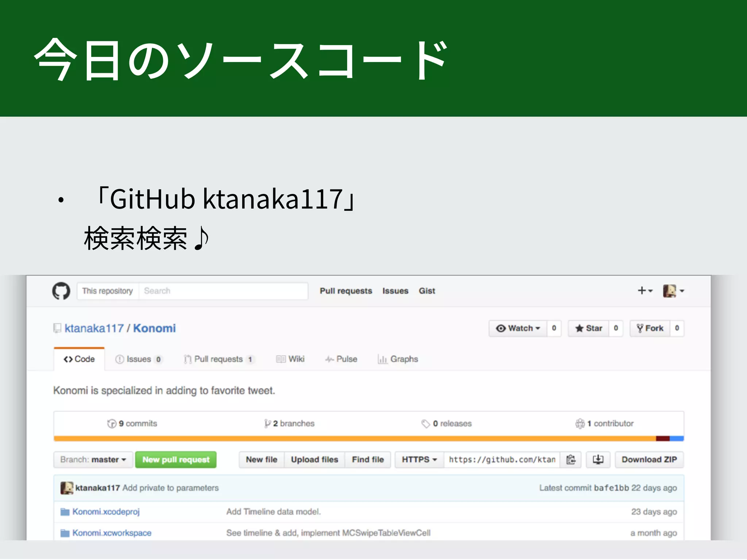Open the plus create-new dropdown
The width and height of the screenshot is (747, 560).
click(645, 291)
